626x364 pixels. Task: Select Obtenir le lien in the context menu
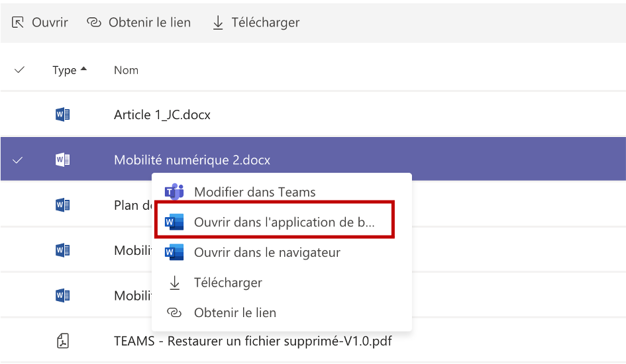coord(235,312)
